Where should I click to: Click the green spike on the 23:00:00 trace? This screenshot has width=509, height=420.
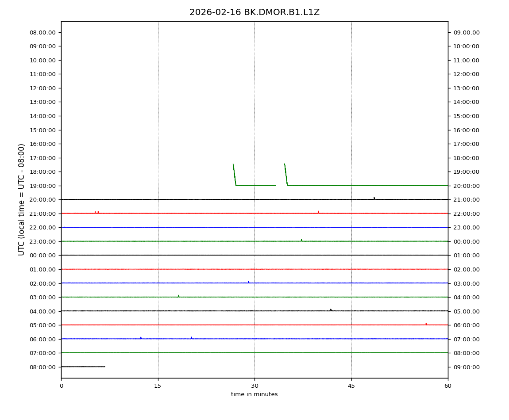[x=301, y=240]
